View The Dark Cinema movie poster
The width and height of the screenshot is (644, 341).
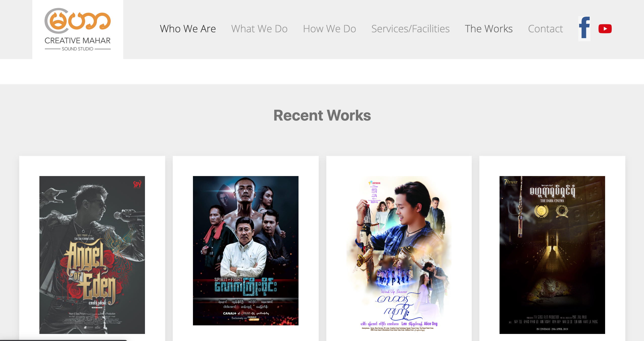tap(552, 255)
